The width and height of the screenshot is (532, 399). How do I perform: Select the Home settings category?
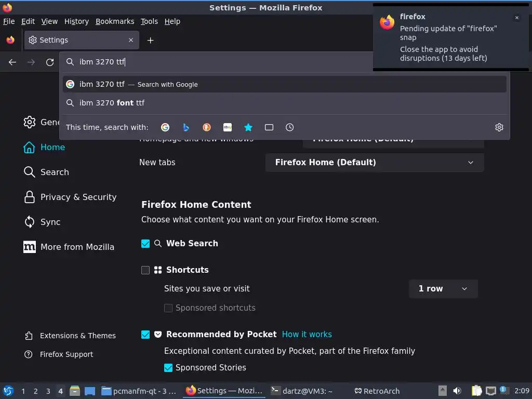pyautogui.click(x=44, y=147)
